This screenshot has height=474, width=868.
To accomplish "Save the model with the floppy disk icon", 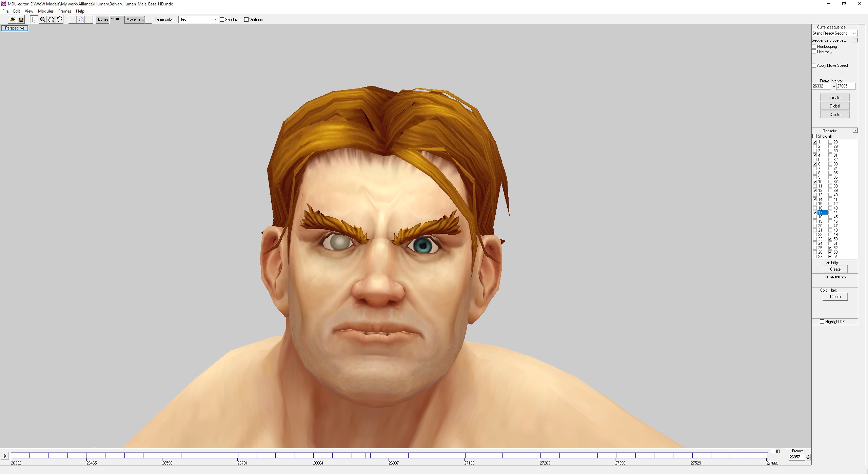I will click(21, 20).
